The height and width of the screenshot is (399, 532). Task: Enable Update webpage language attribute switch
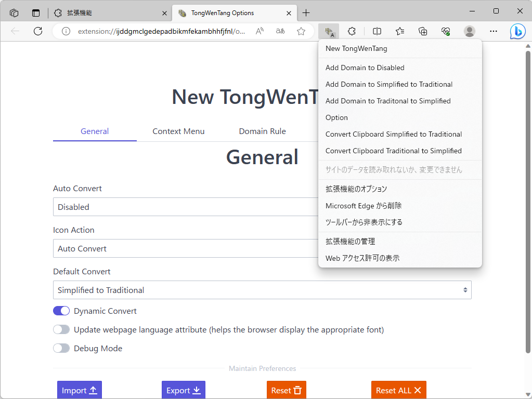[x=61, y=329]
